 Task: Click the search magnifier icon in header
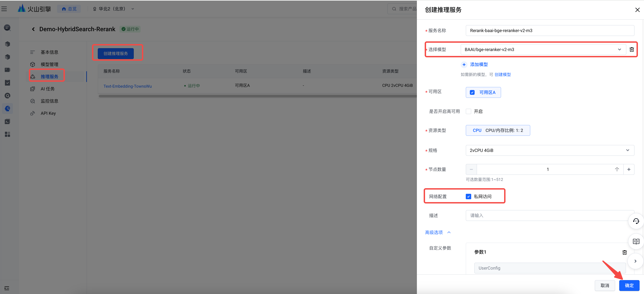pyautogui.click(x=394, y=9)
